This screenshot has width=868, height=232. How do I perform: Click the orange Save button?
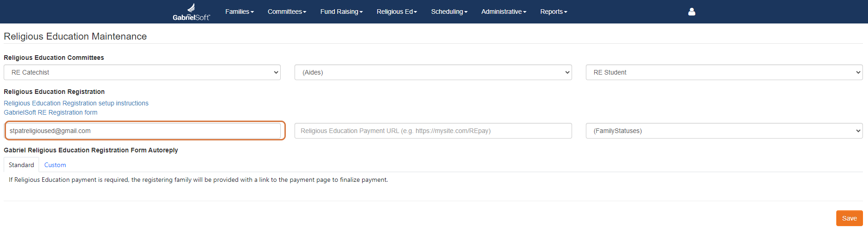[x=849, y=218]
